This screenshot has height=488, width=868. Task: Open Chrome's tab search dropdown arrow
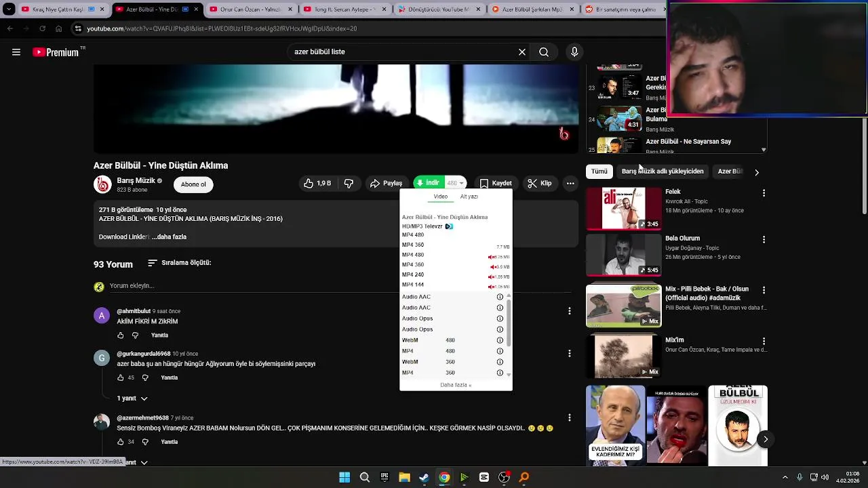coord(9,9)
